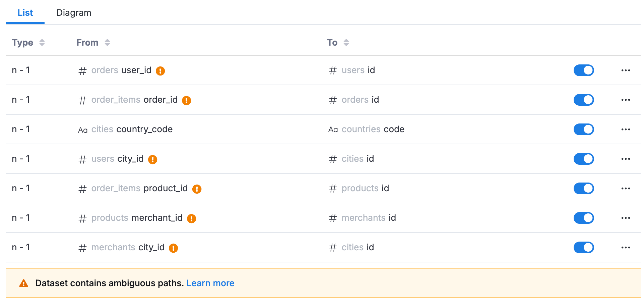Disable the orders user_id to users id relationship
The width and height of the screenshot is (644, 304).
point(583,70)
